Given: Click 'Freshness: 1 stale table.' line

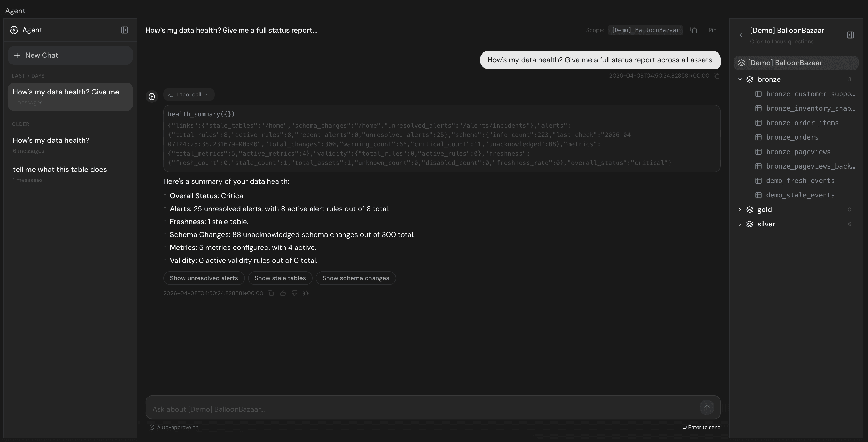Looking at the screenshot, I should 209,222.
